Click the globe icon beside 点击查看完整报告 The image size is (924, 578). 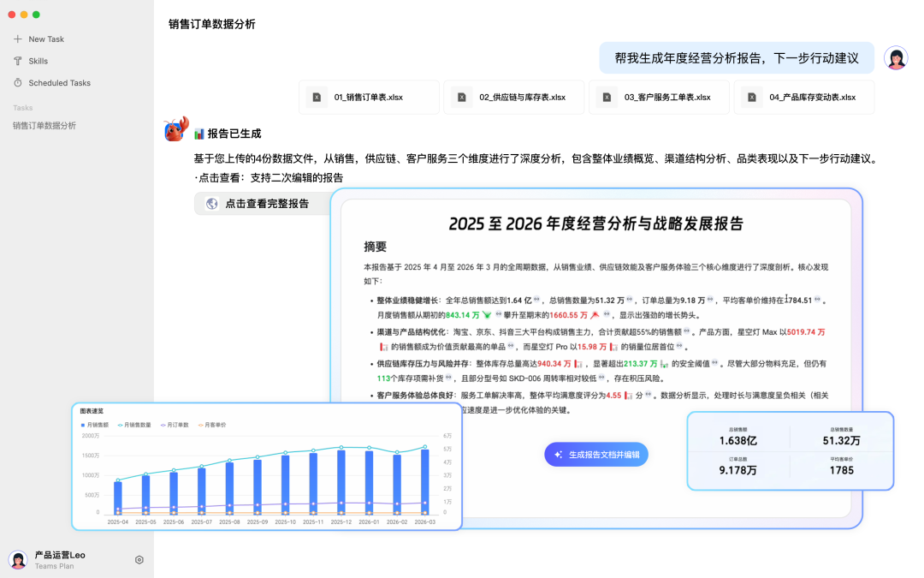[x=210, y=203]
